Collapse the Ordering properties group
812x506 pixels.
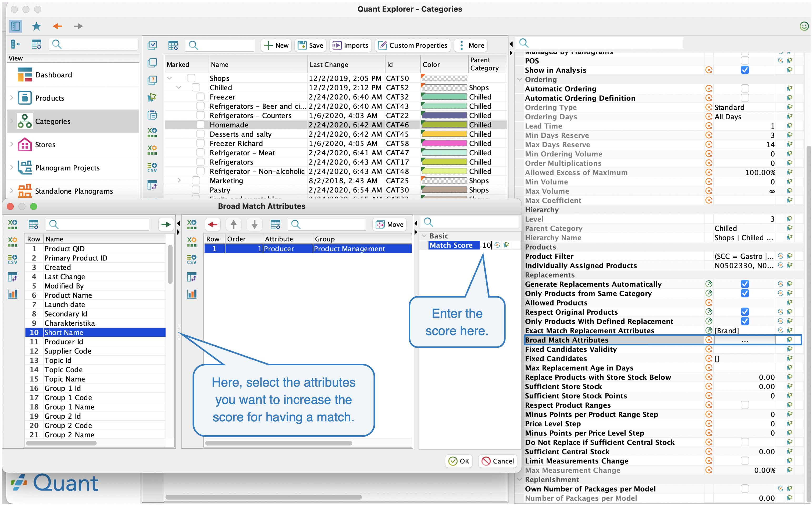coord(520,79)
